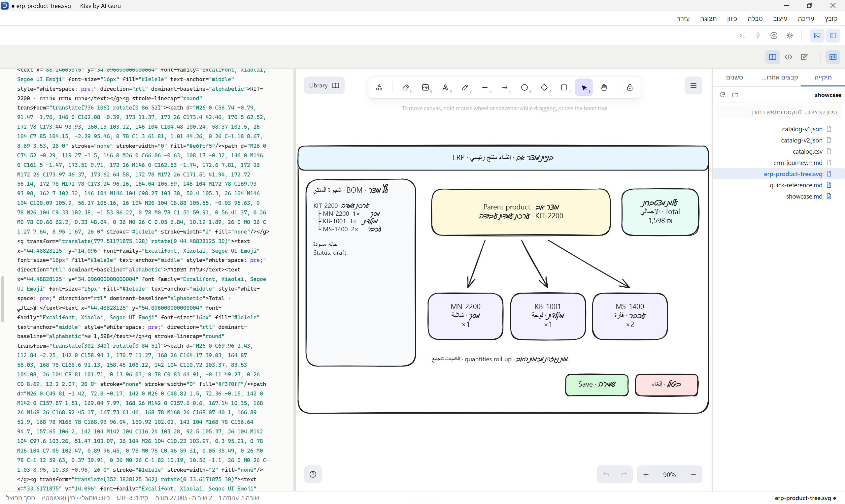Open folder via folder icon
Image resolution: width=845 pixels, height=504 pixels.
tap(735, 95)
